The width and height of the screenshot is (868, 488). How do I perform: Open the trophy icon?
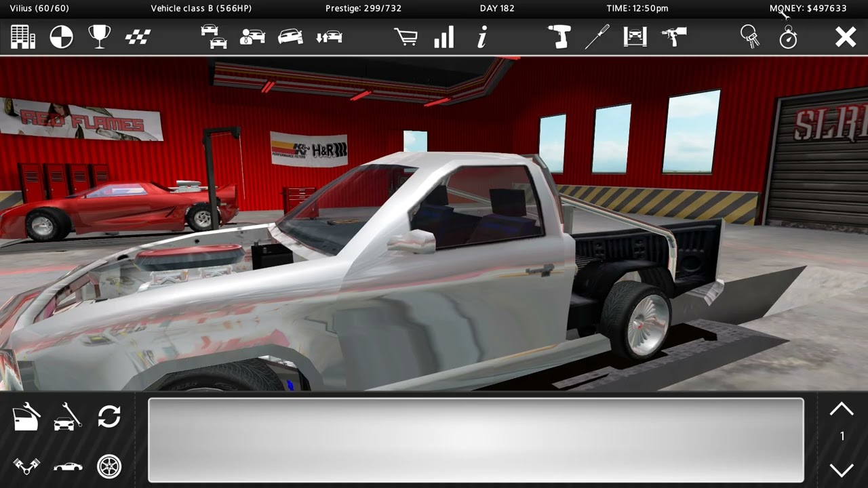[99, 37]
